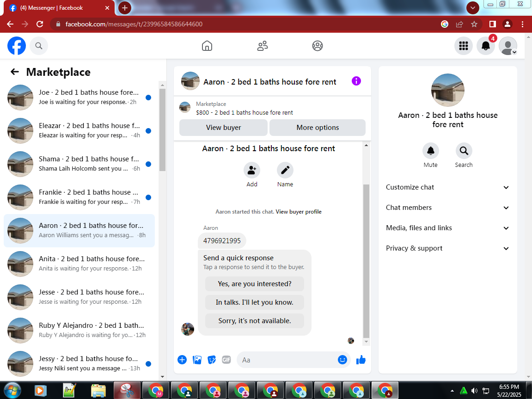Viewport: 532px width, 399px height.
Task: Open View buyer profile link
Action: coord(299,212)
